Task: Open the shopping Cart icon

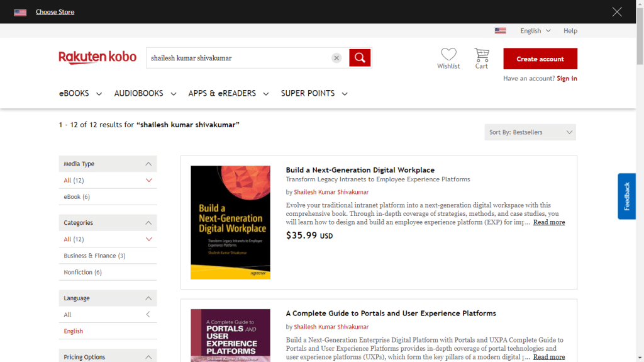Action: [482, 55]
